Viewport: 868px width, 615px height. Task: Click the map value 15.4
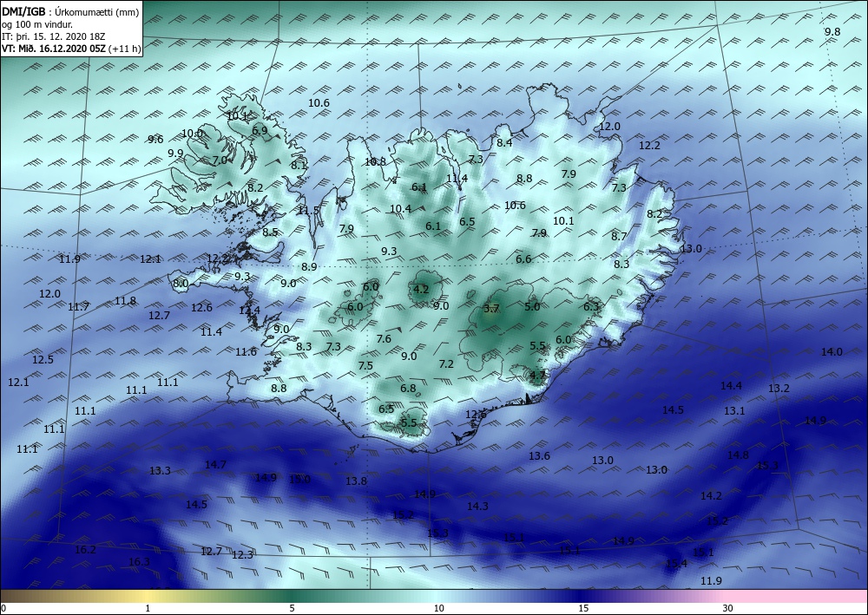point(676,564)
